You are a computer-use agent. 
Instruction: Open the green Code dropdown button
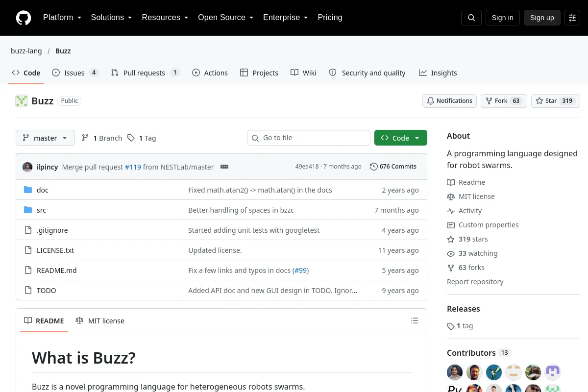click(x=400, y=138)
